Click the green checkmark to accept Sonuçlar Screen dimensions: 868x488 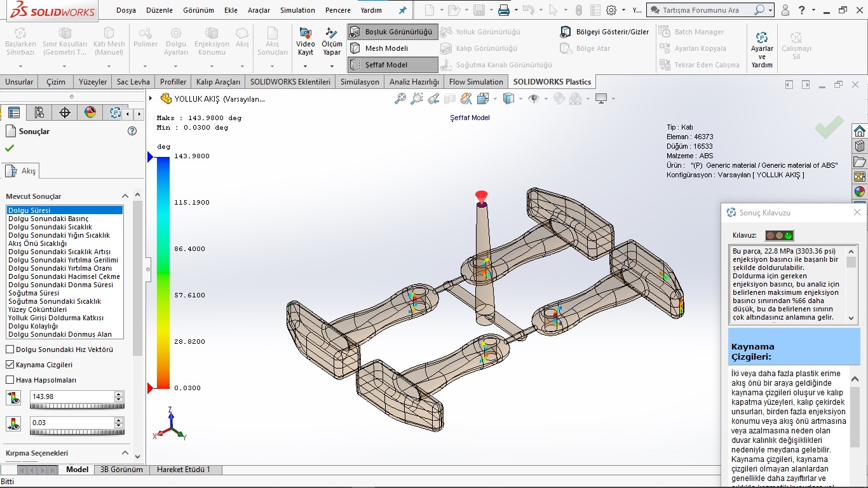tap(10, 148)
